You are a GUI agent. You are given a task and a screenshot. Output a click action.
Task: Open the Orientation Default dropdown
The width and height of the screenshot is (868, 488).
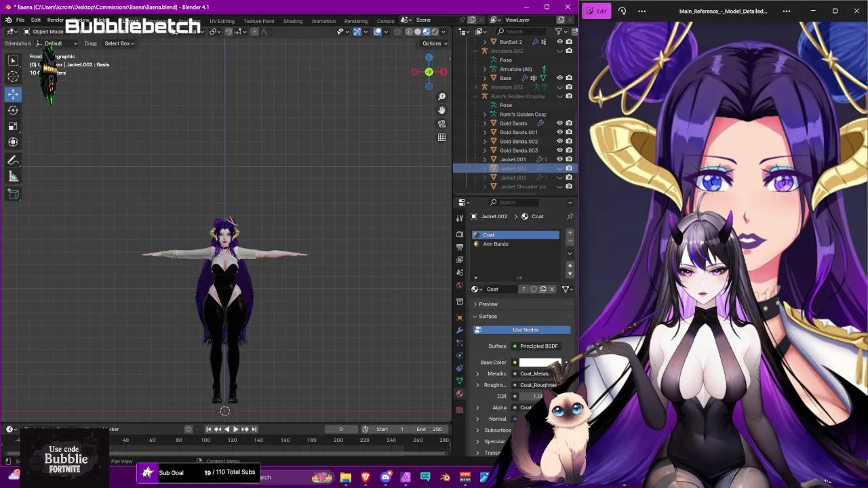click(56, 43)
